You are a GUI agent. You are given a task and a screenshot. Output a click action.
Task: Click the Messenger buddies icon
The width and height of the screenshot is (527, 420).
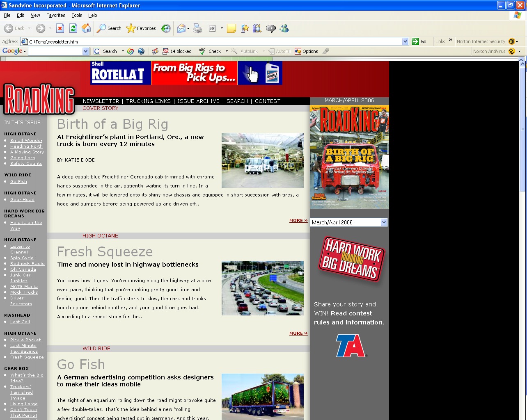(284, 28)
